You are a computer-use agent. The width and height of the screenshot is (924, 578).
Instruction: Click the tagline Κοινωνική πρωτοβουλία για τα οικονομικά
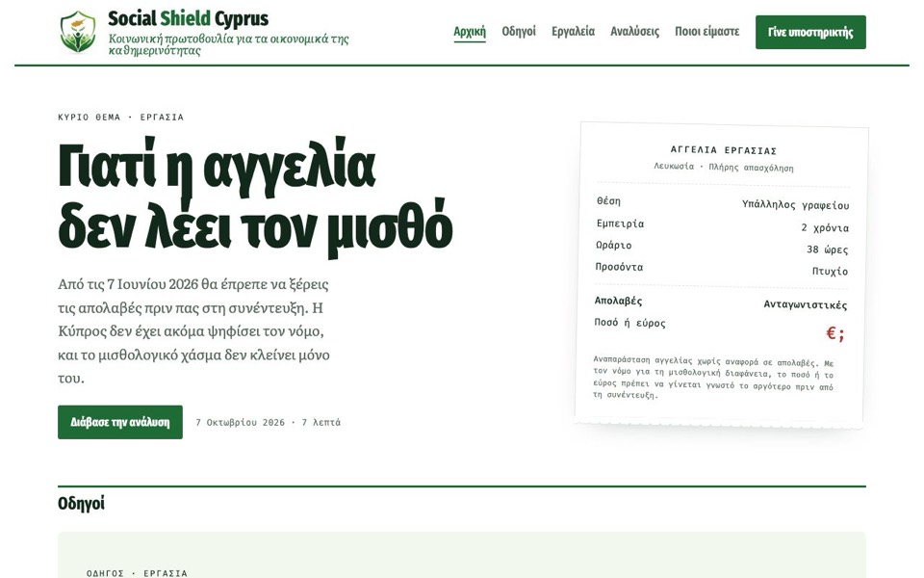pyautogui.click(x=229, y=45)
